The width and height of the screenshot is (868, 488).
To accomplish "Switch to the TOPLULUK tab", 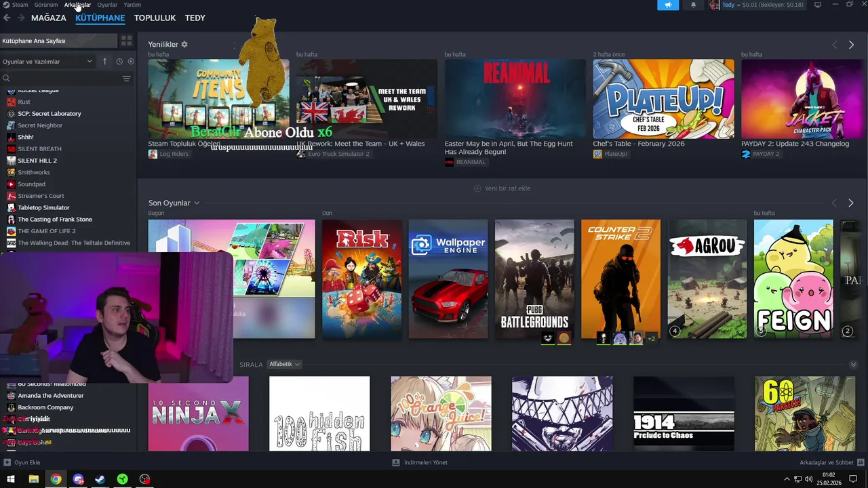I will tap(155, 18).
